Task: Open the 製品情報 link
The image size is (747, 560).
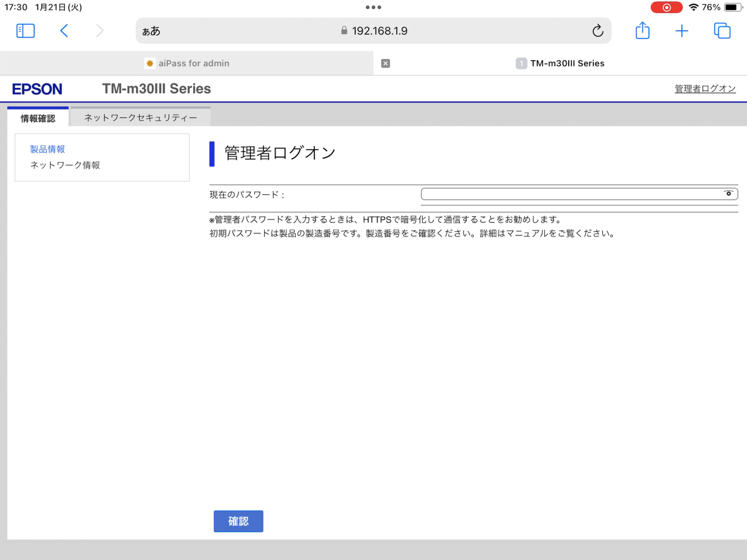Action: point(47,149)
